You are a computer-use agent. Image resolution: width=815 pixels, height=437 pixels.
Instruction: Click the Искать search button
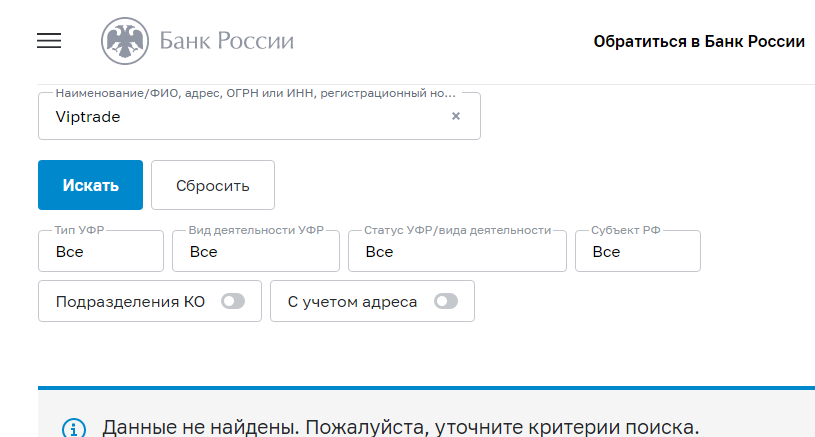point(90,185)
